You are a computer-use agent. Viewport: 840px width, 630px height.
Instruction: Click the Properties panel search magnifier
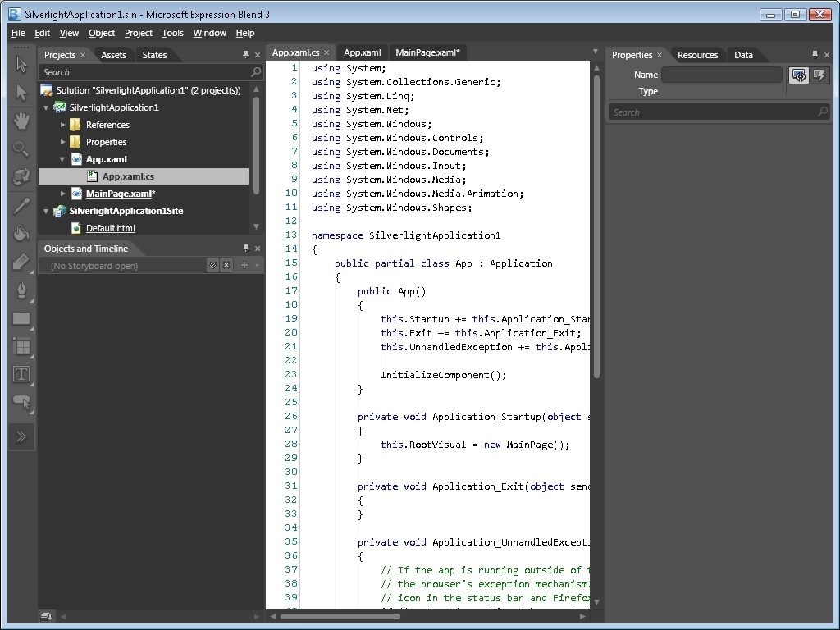823,112
